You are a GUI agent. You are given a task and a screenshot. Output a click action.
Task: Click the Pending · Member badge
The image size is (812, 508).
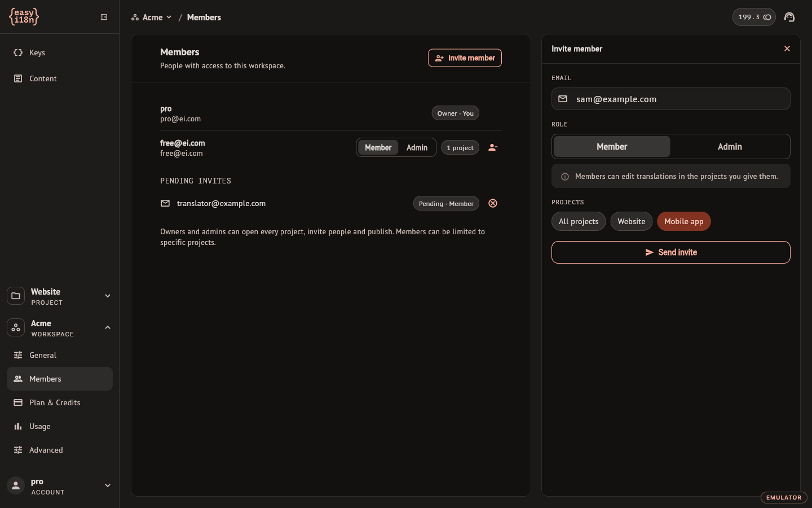point(446,204)
